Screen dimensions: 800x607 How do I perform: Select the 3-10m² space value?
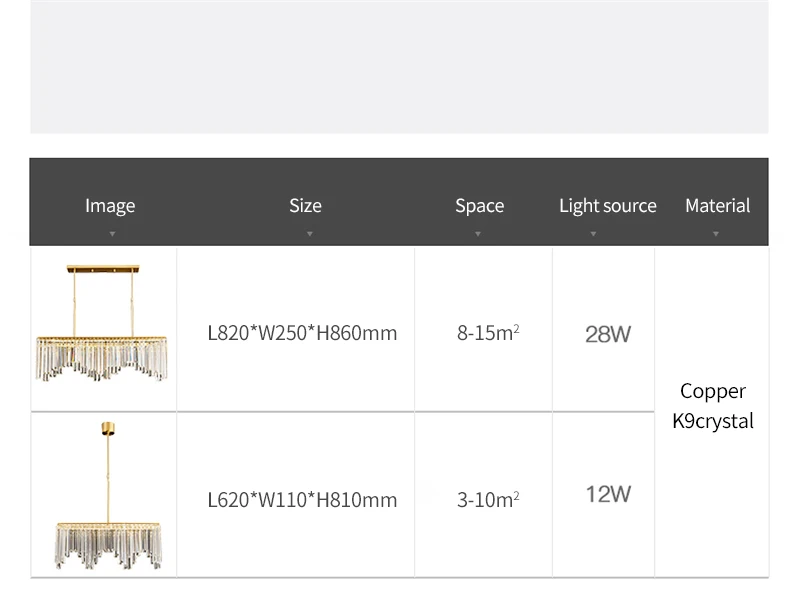click(x=488, y=500)
